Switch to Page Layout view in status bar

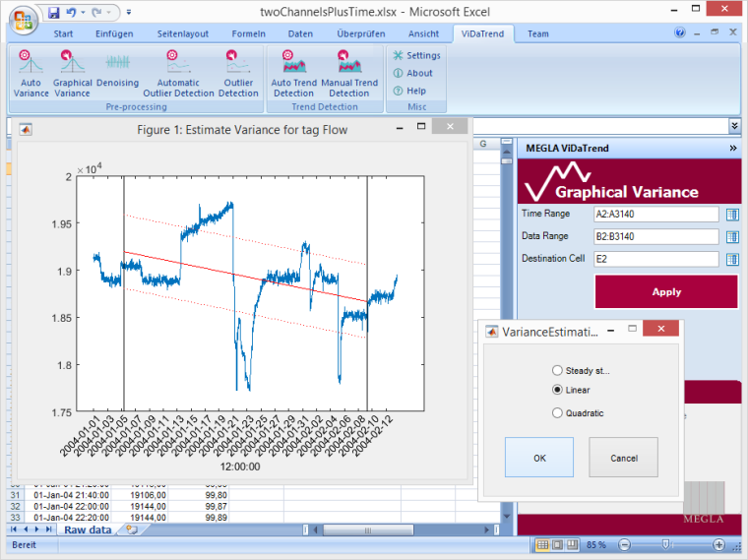tap(557, 544)
